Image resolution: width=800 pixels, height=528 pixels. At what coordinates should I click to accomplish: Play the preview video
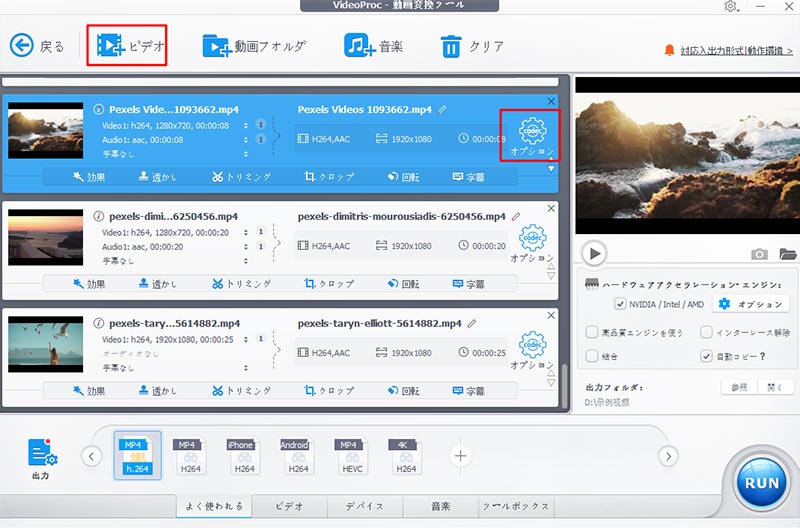pos(594,254)
